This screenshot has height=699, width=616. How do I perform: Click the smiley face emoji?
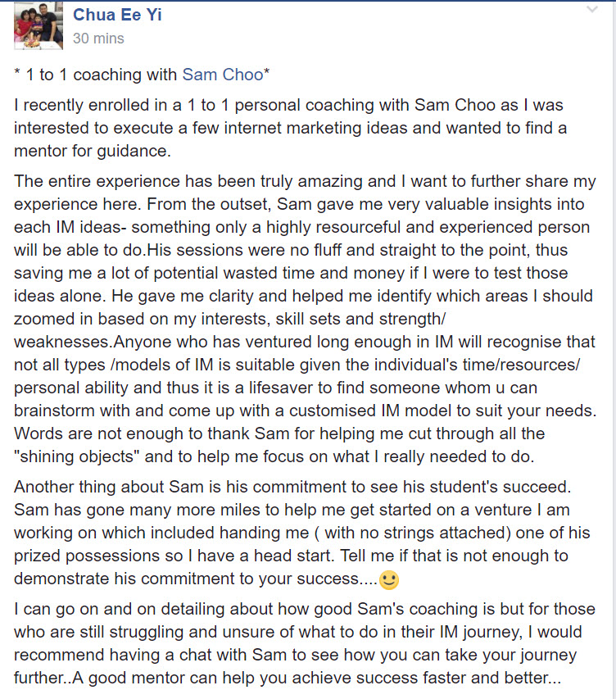[388, 579]
